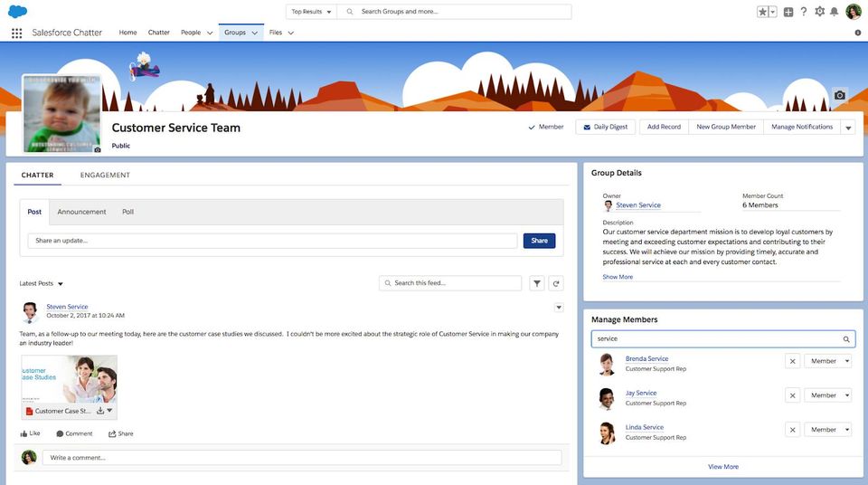Click the camera icon on group photo
Image resolution: width=868 pixels, height=485 pixels.
(98, 149)
